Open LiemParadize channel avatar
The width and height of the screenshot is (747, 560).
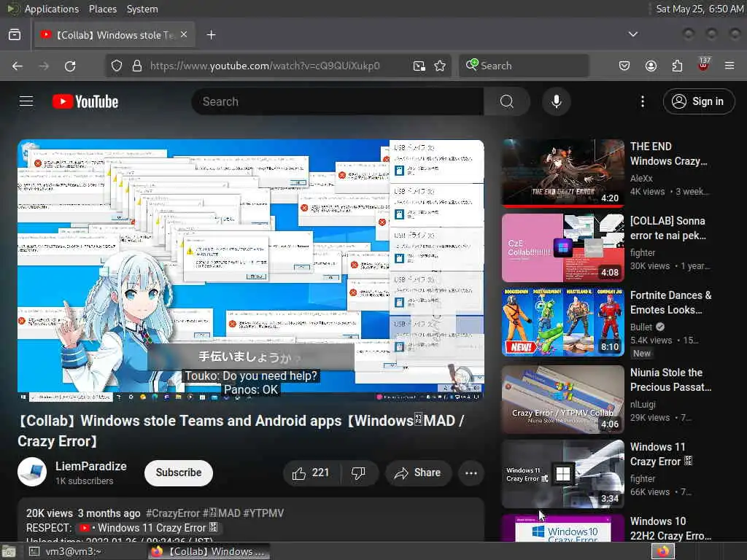click(32, 472)
